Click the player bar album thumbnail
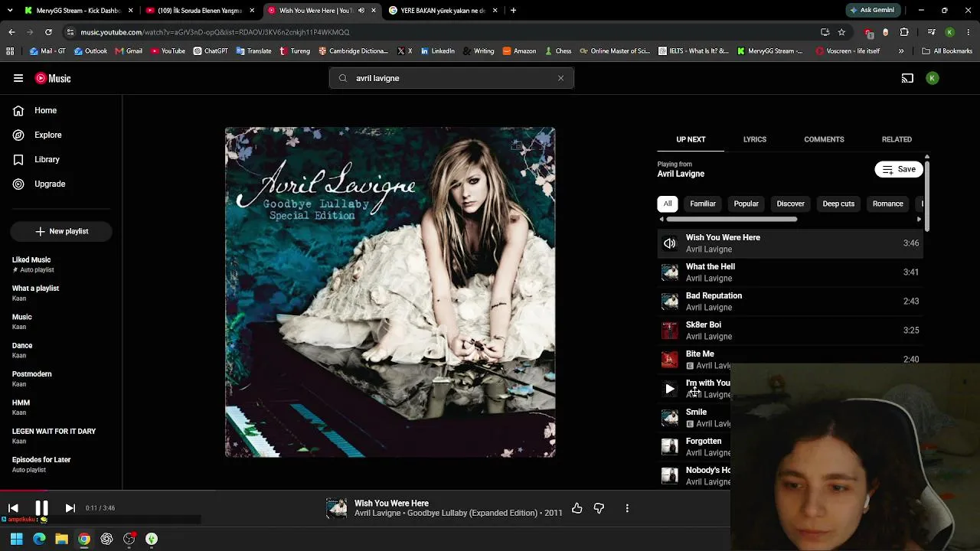Viewport: 980px width, 551px height. [x=336, y=508]
